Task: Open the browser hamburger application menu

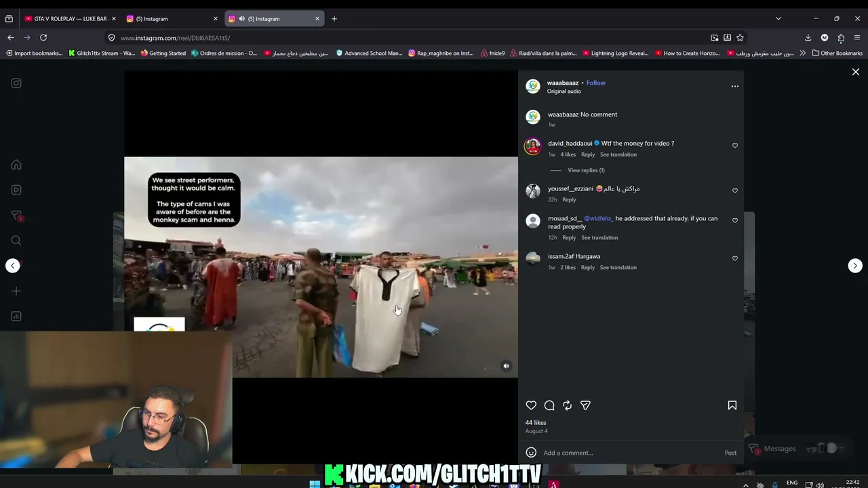Action: (x=858, y=38)
